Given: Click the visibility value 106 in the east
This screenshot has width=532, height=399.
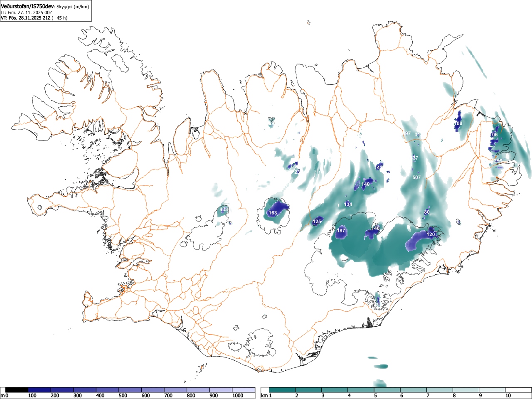Looking at the screenshot, I should 494,135.
